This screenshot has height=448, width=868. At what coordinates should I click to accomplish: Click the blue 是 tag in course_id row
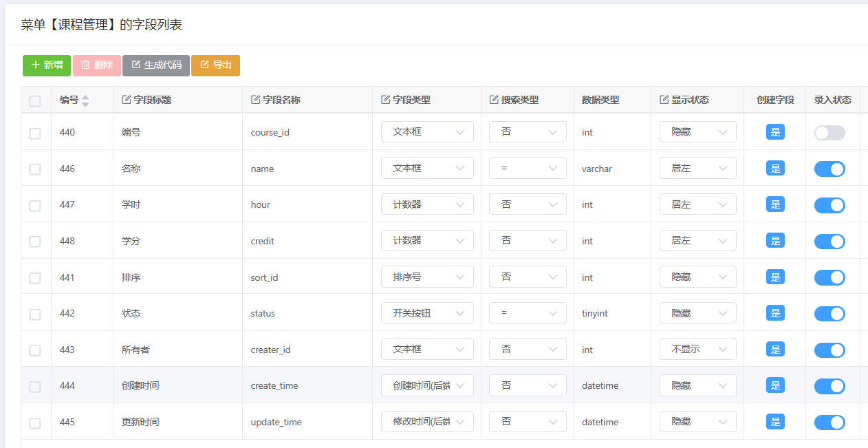pos(775,132)
